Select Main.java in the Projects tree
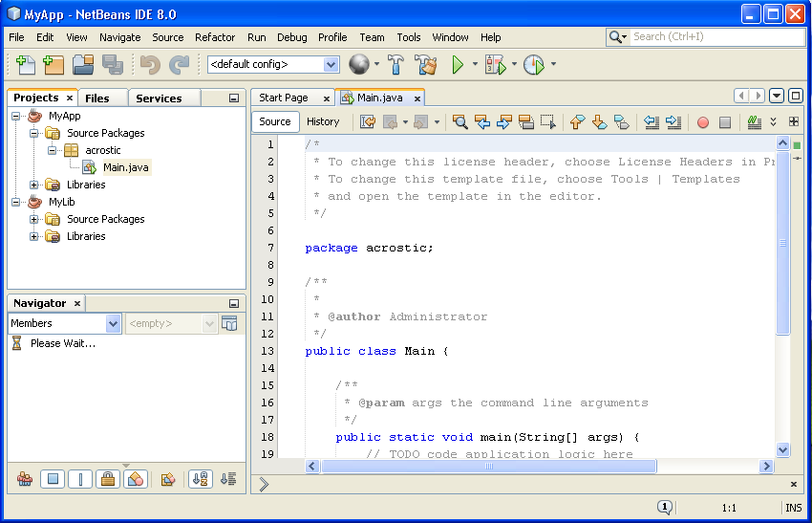The width and height of the screenshot is (812, 523). [126, 167]
